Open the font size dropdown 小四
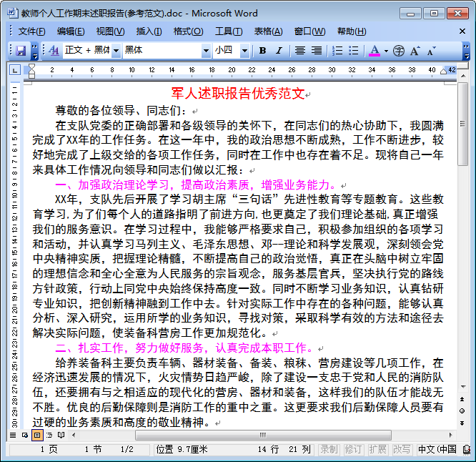Screen dimensions: 476x462 pyautogui.click(x=244, y=51)
